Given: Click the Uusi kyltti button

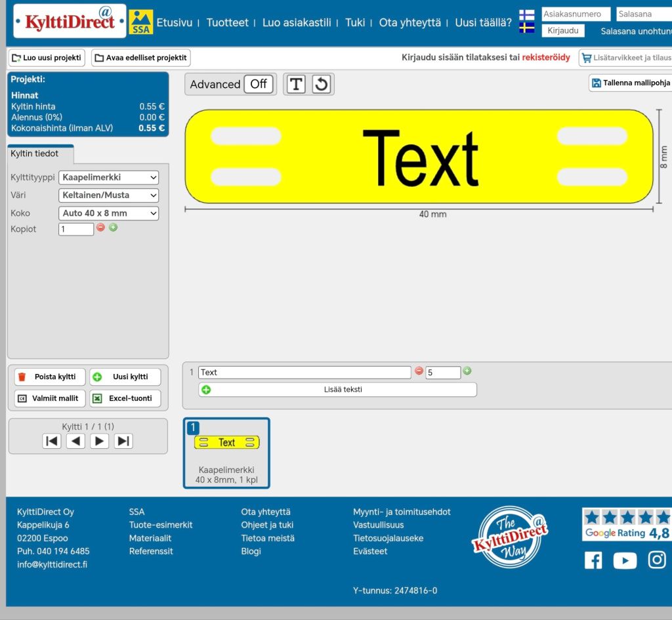Looking at the screenshot, I should click(x=125, y=377).
